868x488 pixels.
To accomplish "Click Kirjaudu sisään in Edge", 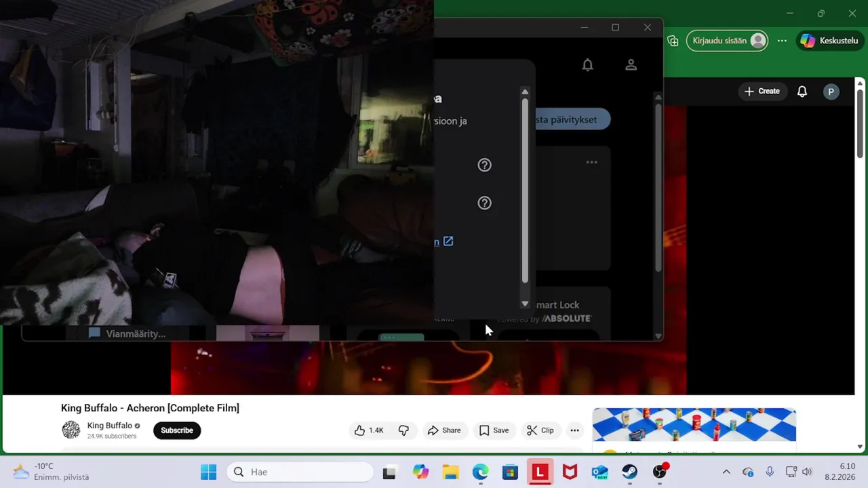I will pyautogui.click(x=727, y=41).
